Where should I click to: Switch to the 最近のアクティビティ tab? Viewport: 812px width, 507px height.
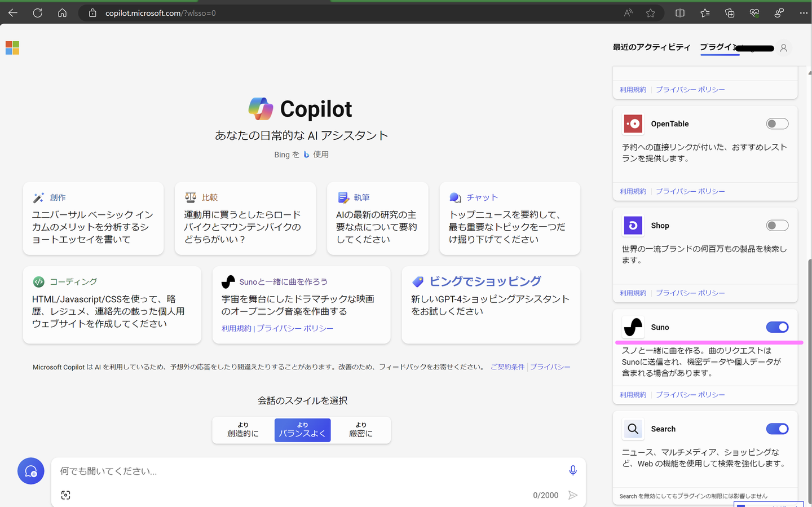651,47
